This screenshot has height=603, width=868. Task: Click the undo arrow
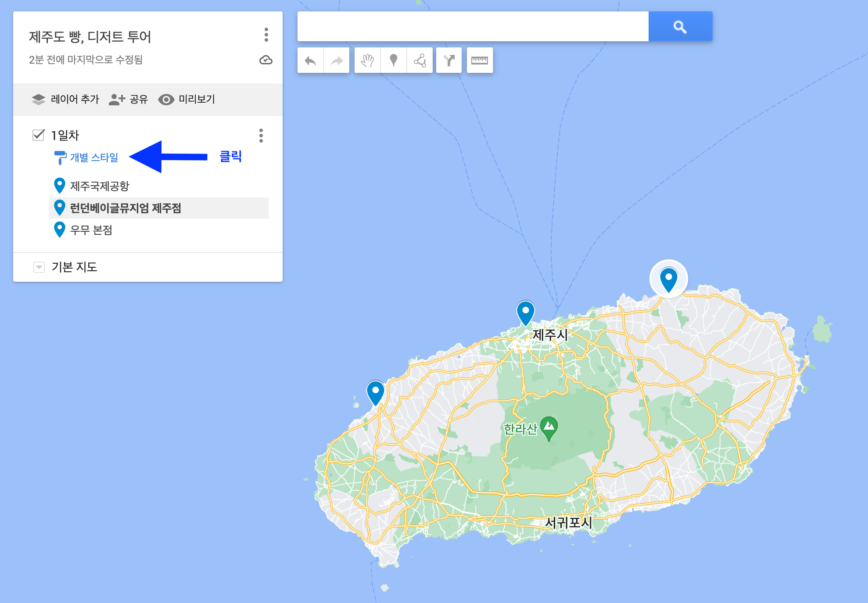point(312,60)
